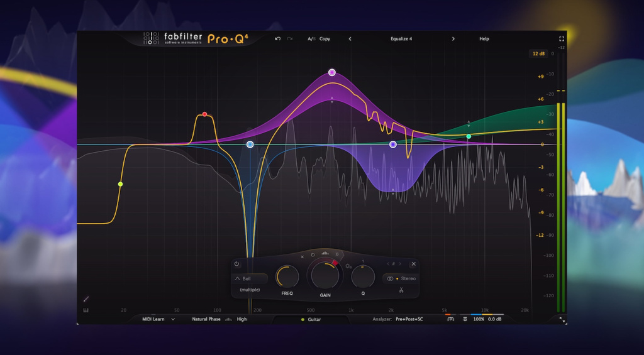Go to the previous preset arrow
Viewport: 644px width, 355px height.
(350, 39)
